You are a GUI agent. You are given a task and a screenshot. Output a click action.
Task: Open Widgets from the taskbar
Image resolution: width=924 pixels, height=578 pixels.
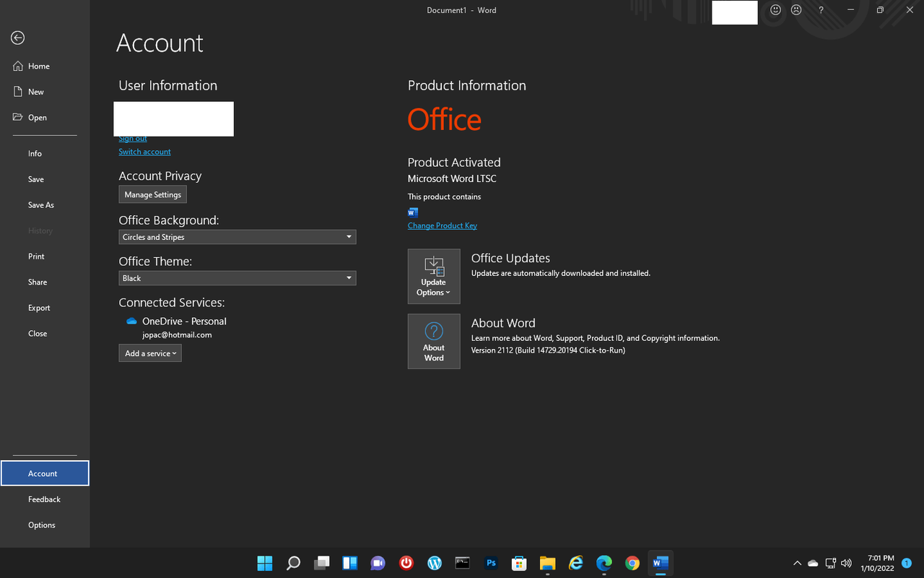click(x=350, y=563)
